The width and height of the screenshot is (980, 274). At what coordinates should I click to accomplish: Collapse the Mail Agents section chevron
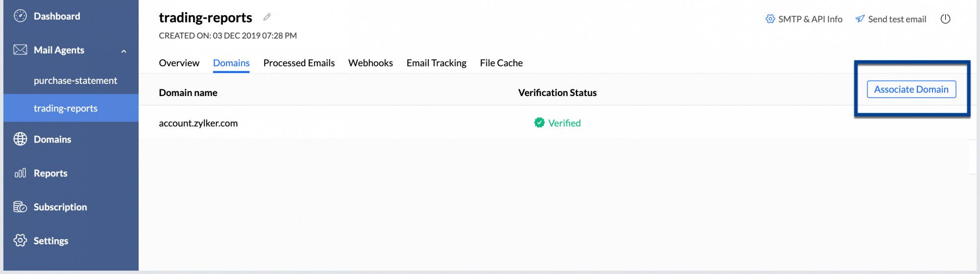coord(124,51)
